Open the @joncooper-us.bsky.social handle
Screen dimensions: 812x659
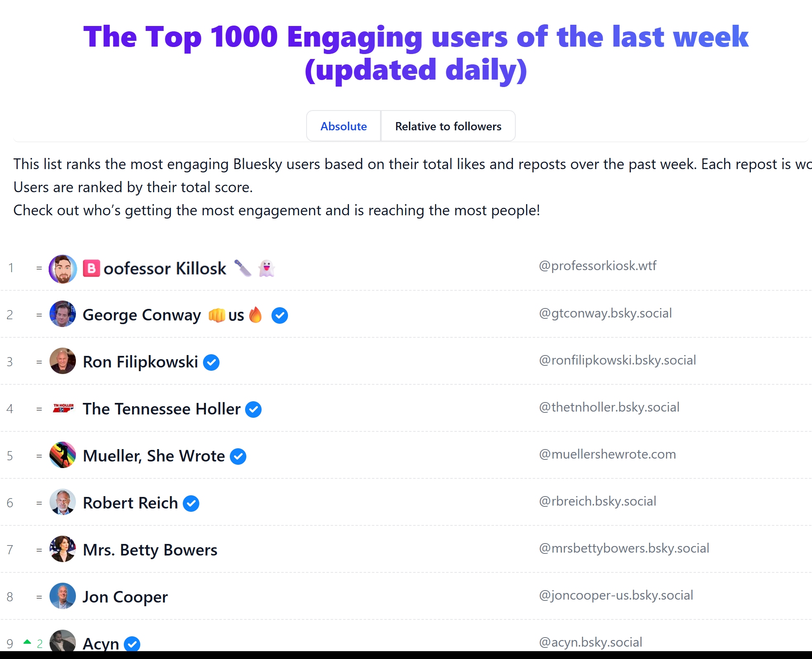[616, 595]
